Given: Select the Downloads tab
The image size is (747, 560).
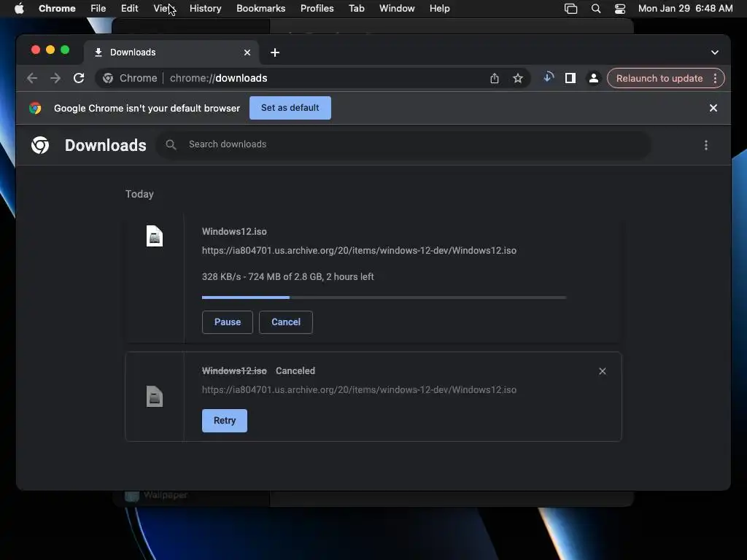Looking at the screenshot, I should pyautogui.click(x=171, y=52).
